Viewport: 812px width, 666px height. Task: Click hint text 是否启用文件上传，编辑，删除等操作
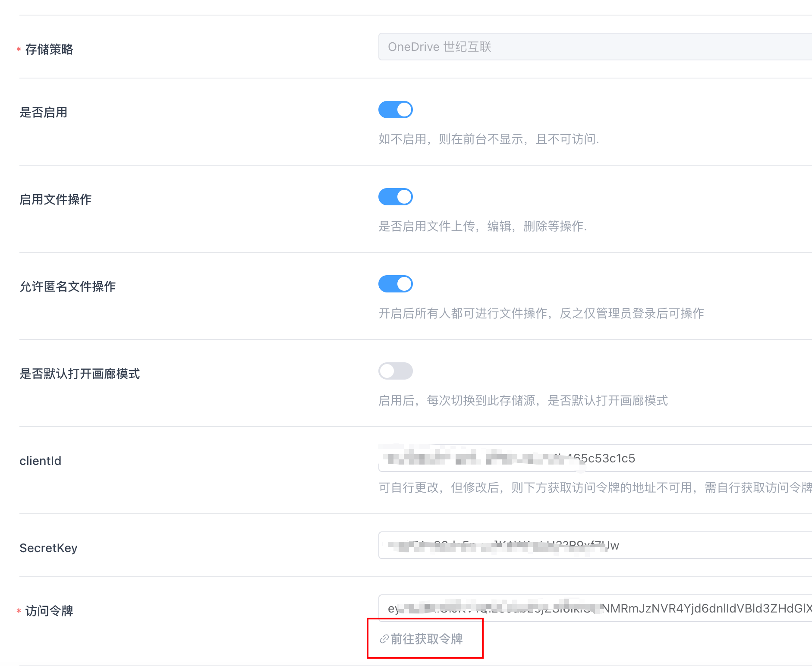tap(483, 226)
